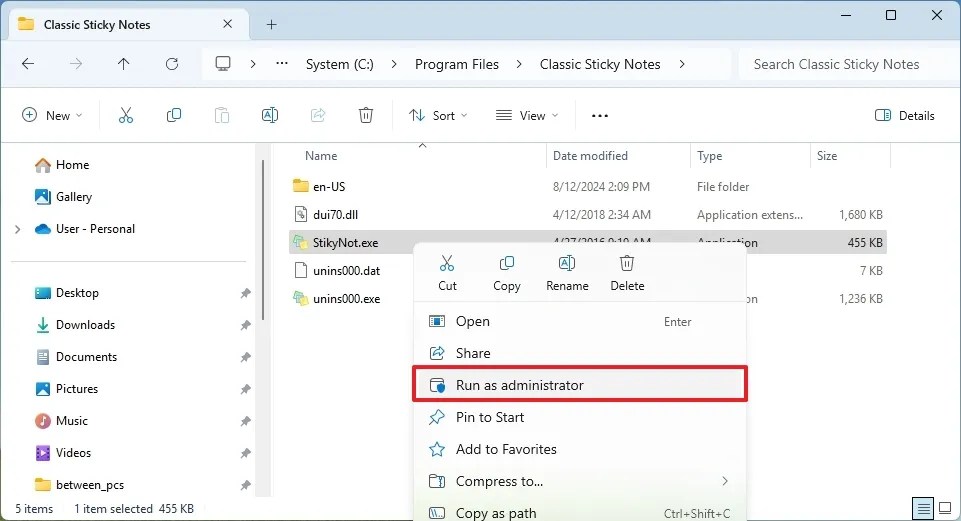The width and height of the screenshot is (961, 521).
Task: Open the Sort dropdown menu
Action: pyautogui.click(x=438, y=115)
